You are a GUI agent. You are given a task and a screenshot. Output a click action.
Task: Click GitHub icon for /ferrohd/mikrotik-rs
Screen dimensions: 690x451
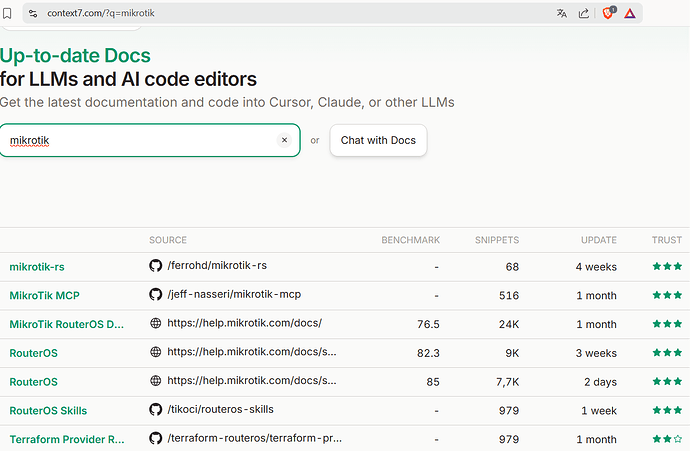pos(155,266)
